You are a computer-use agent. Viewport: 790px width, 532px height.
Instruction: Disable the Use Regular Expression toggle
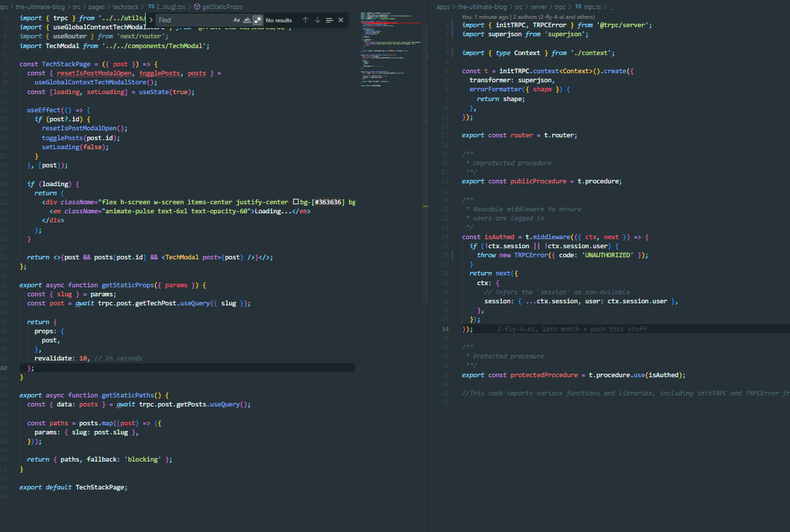[x=256, y=20]
